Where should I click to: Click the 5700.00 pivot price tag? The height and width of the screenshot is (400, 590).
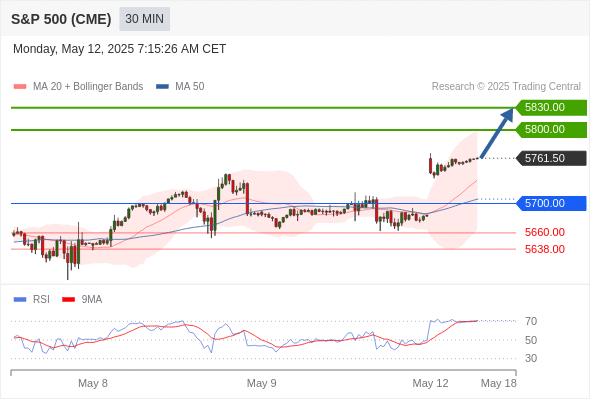pyautogui.click(x=551, y=204)
